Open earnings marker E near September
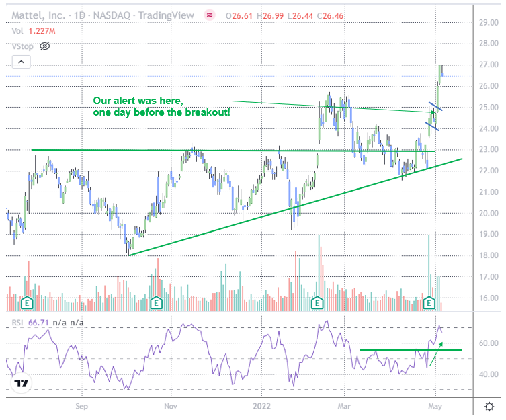 (27, 303)
